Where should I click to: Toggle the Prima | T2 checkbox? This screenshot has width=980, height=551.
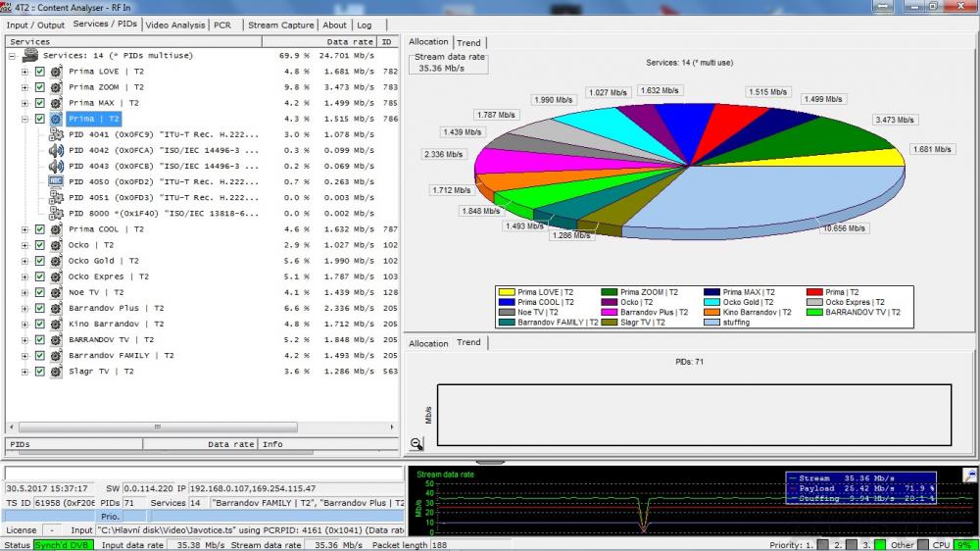pos(40,119)
